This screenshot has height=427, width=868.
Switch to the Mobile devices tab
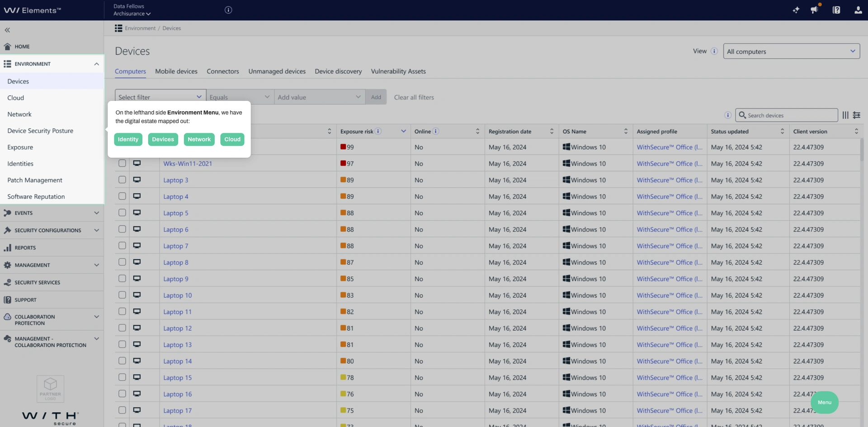click(176, 71)
